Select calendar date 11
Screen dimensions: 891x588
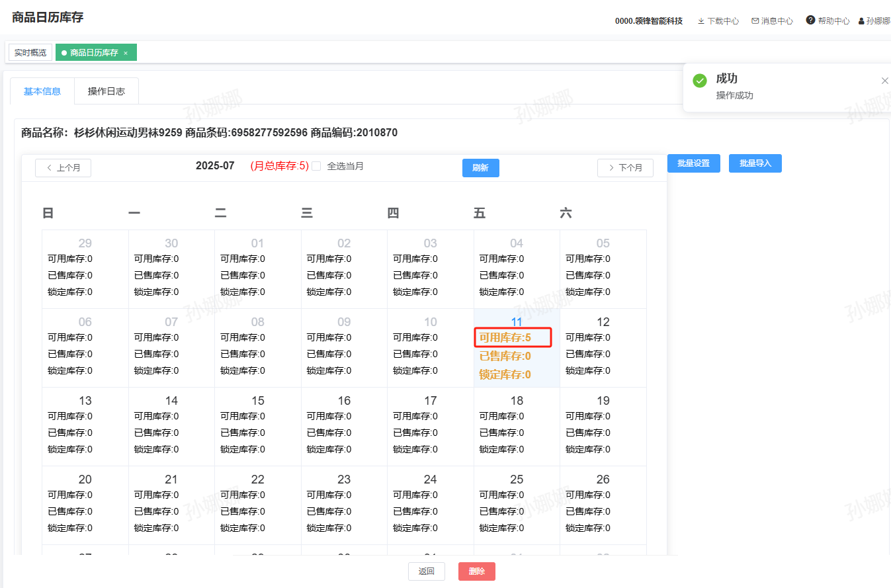[517, 322]
